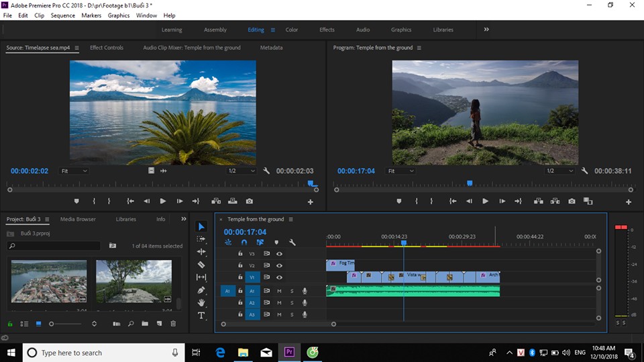Select the Type tool

tap(201, 316)
